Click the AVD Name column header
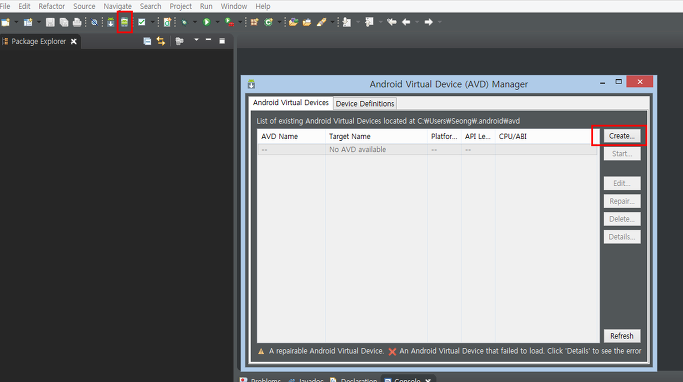This screenshot has height=382, width=683. 291,136
